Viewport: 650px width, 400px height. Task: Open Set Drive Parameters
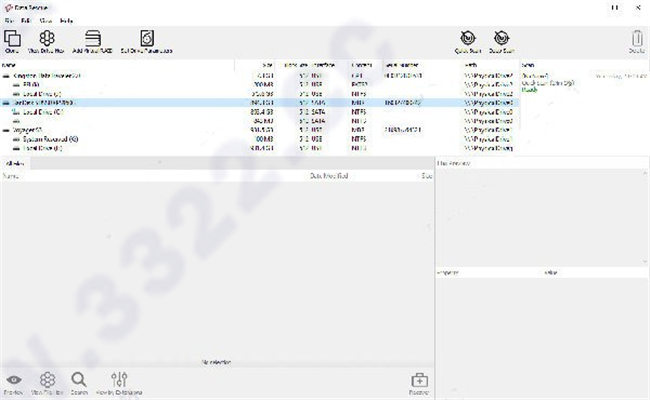tap(147, 39)
